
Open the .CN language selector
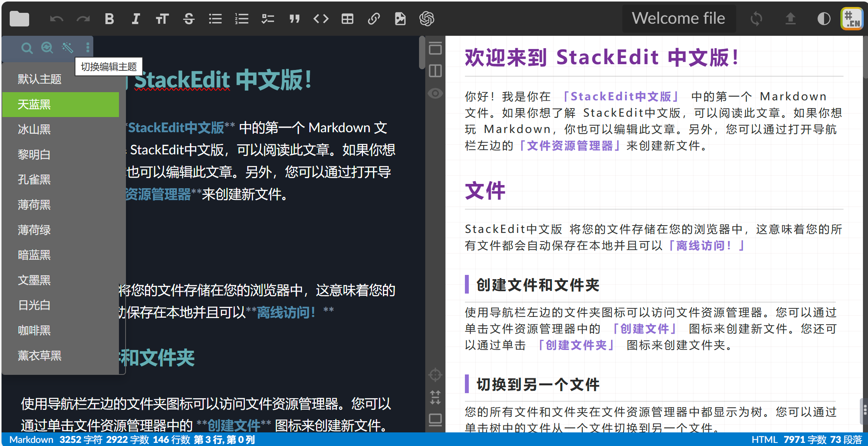pyautogui.click(x=852, y=18)
